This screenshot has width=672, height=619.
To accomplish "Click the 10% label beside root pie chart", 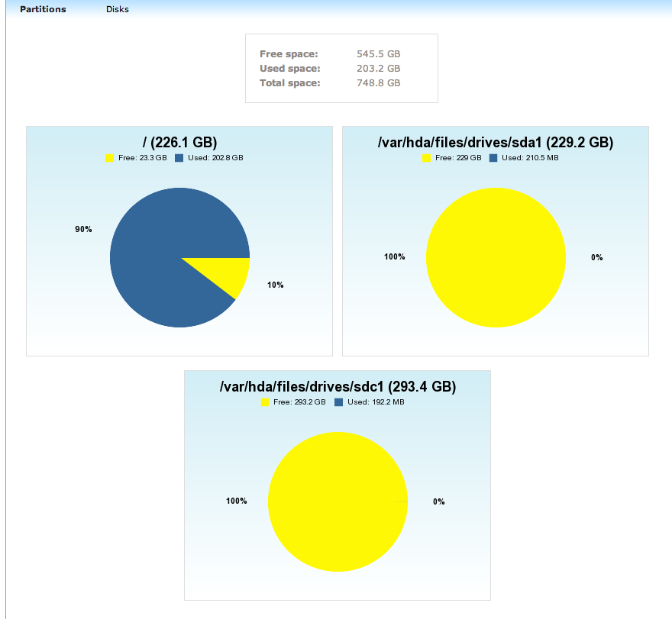I will [275, 285].
